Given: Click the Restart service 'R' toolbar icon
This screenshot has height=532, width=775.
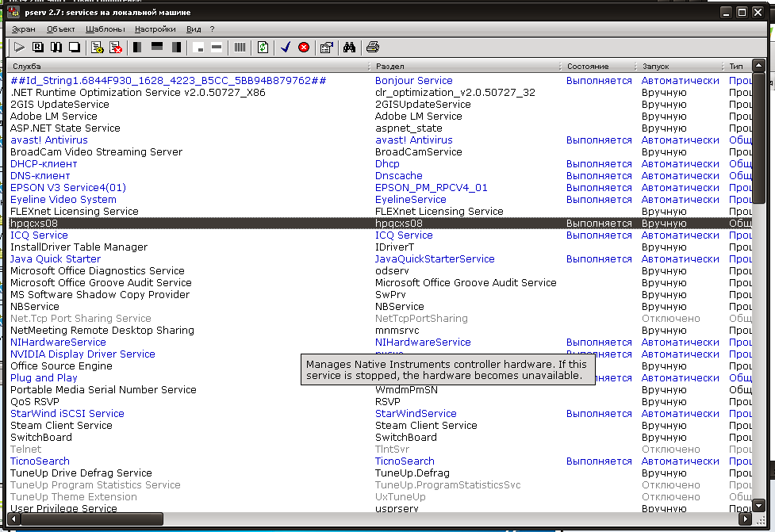Looking at the screenshot, I should 37,48.
